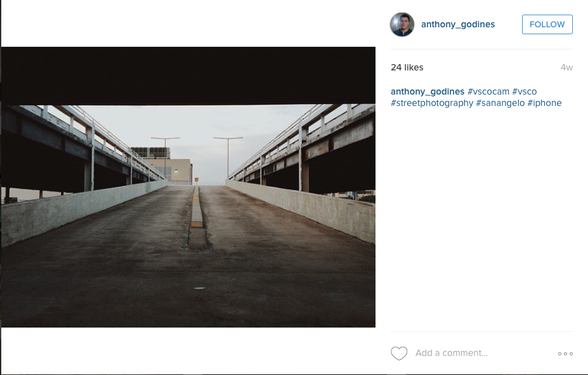Click the white spot on ramp pavement
The width and height of the screenshot is (588, 375).
click(199, 288)
